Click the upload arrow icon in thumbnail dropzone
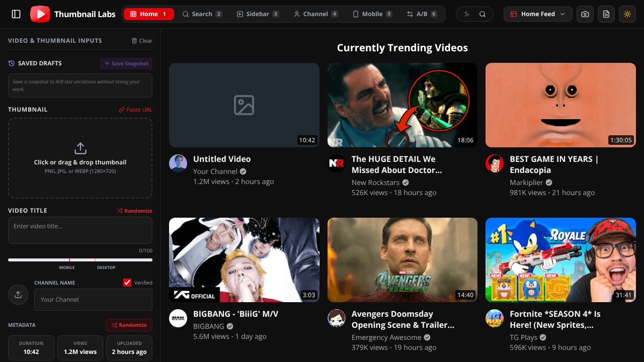644x362 pixels. pos(80,148)
